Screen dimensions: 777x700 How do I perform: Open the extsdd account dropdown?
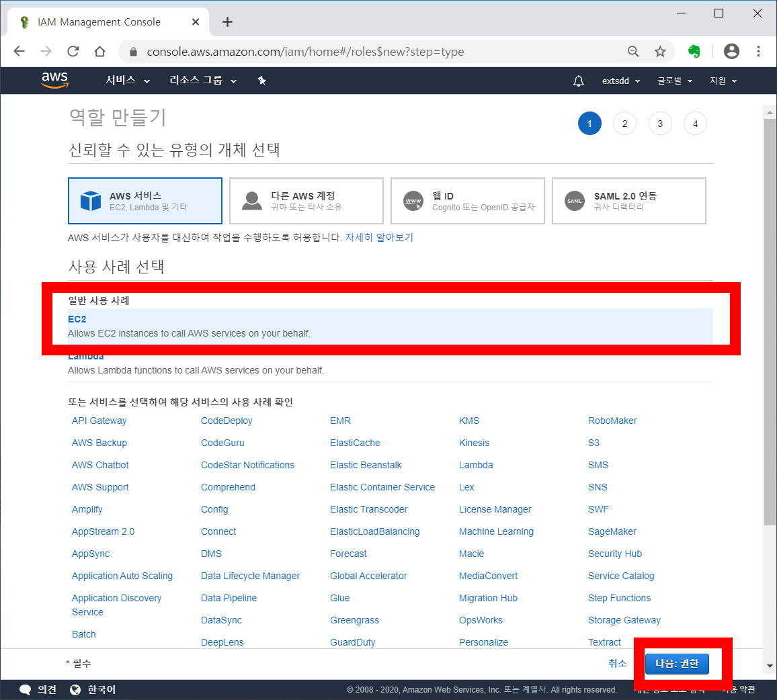[621, 81]
